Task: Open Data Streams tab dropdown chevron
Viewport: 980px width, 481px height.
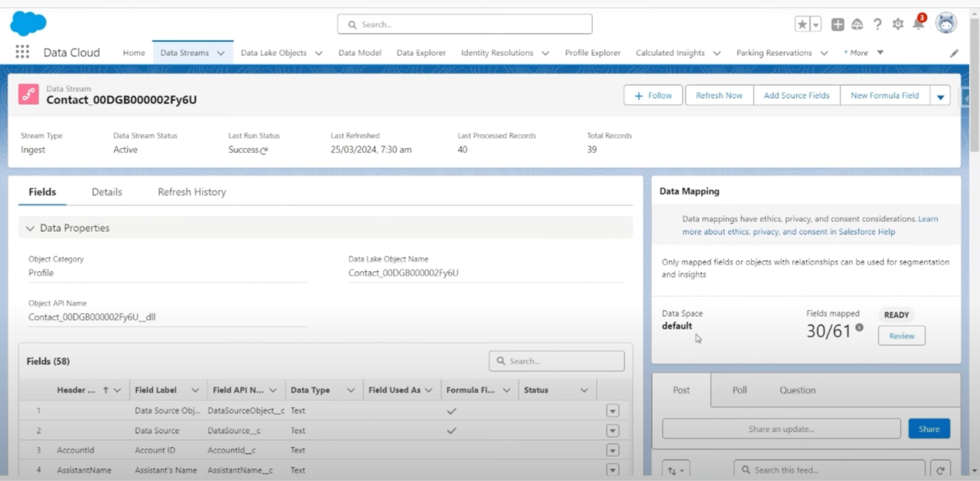Action: click(221, 53)
